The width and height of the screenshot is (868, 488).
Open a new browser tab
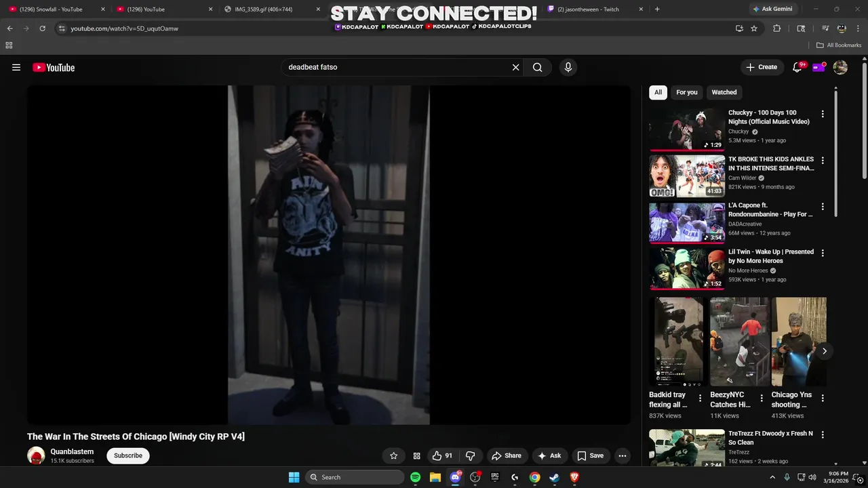click(657, 9)
